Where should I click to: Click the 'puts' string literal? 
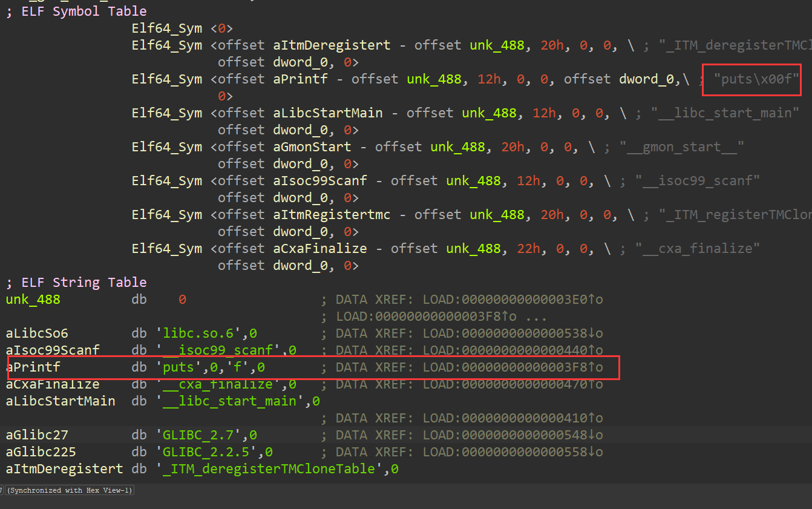coord(179,367)
